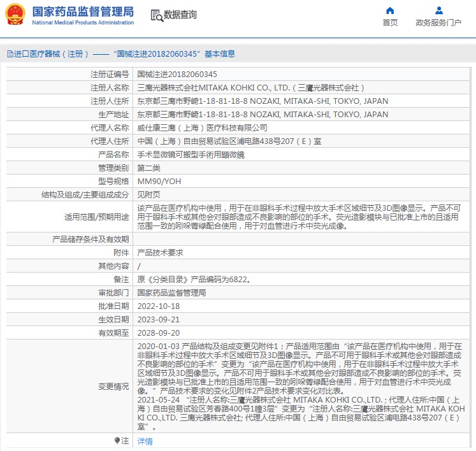Click the lightbulb icon beside 注

coord(117,440)
